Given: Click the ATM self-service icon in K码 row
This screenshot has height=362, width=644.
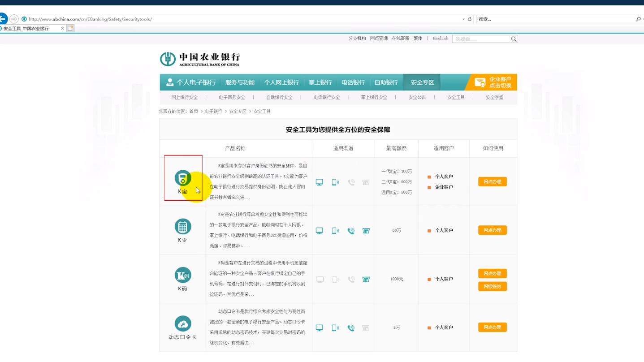Looking at the screenshot, I should coord(366,280).
